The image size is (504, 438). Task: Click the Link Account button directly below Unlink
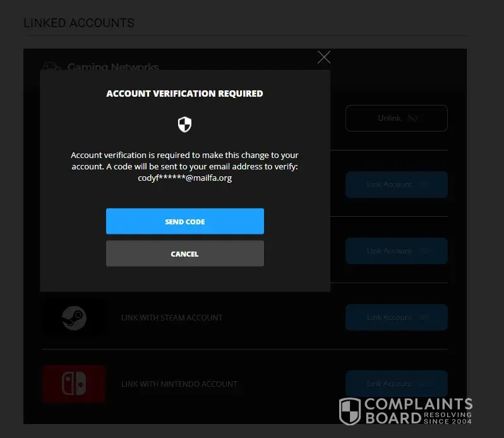click(397, 185)
